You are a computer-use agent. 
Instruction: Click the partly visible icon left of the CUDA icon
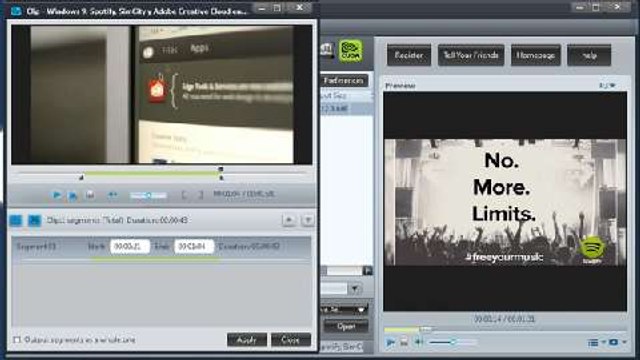click(x=327, y=50)
